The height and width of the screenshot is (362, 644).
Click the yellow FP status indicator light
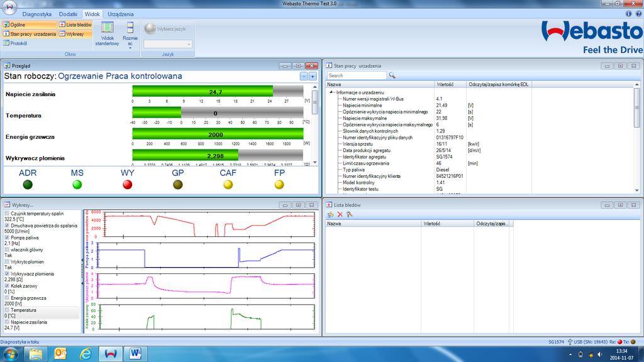[279, 185]
